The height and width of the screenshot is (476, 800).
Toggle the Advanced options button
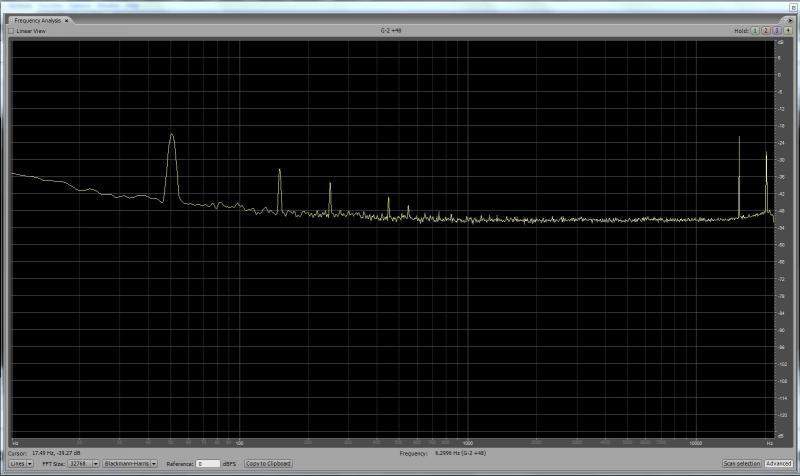point(778,464)
